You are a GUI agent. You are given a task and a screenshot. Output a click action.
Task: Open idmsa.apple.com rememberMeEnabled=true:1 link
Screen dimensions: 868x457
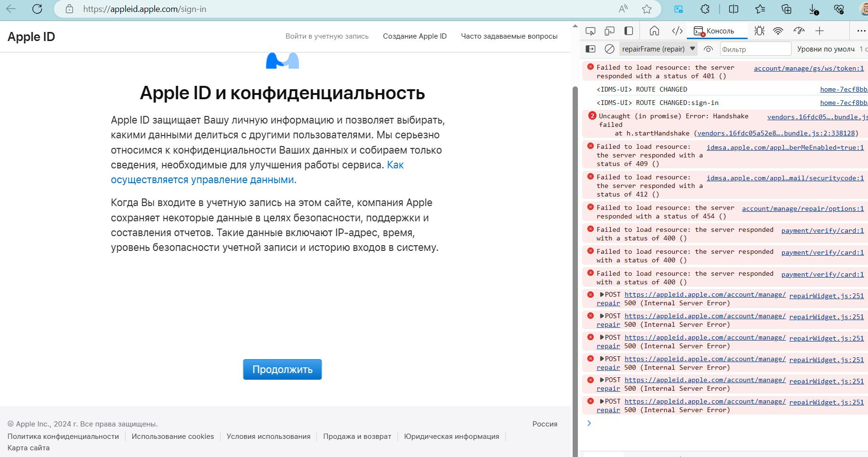785,147
